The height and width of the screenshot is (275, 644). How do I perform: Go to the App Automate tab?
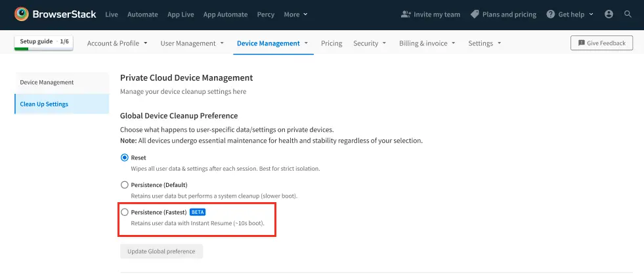225,14
